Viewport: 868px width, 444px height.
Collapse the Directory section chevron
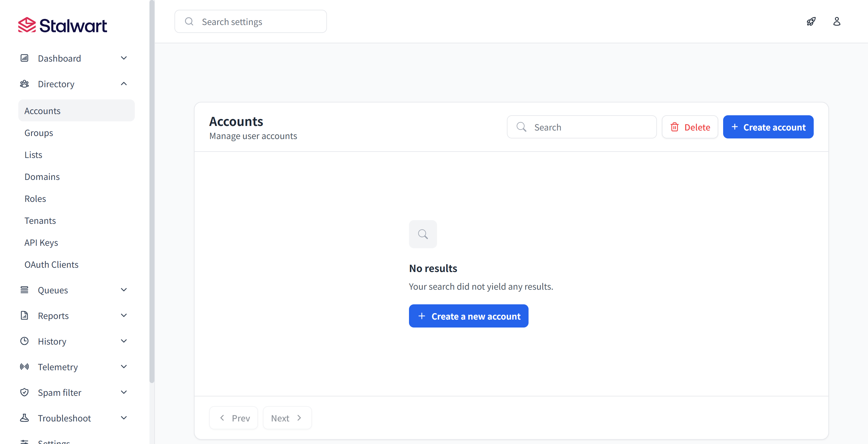[x=124, y=84]
